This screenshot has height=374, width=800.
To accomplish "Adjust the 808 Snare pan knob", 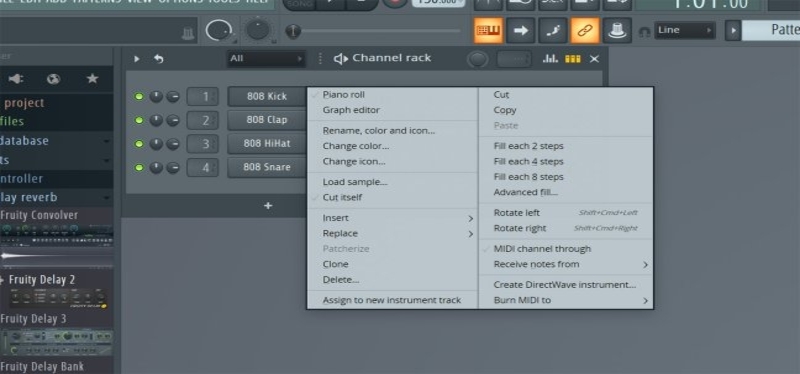I will [x=156, y=167].
